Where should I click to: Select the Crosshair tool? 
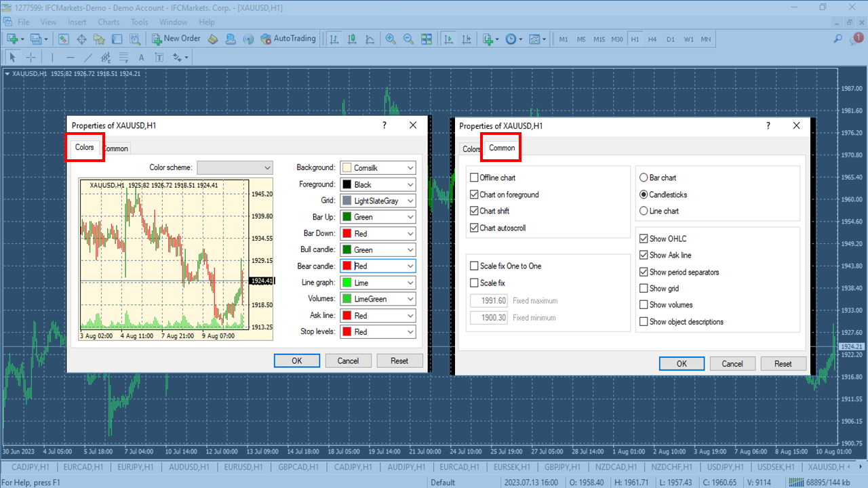31,57
